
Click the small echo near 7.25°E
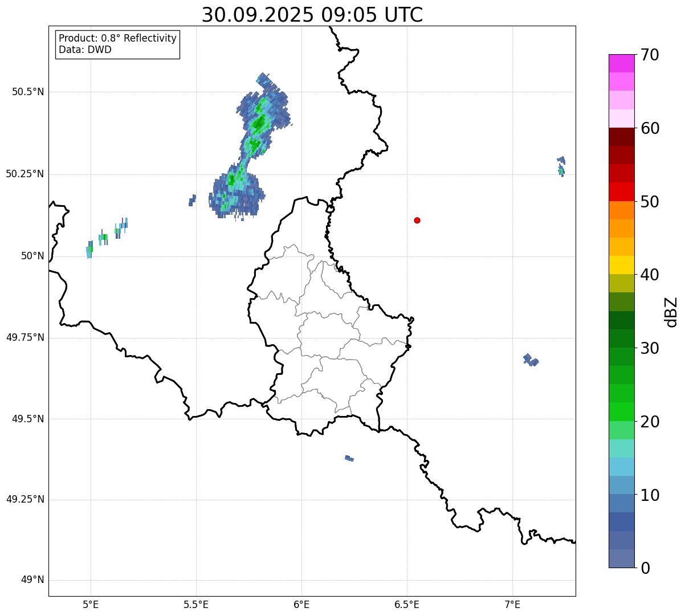coord(561,166)
